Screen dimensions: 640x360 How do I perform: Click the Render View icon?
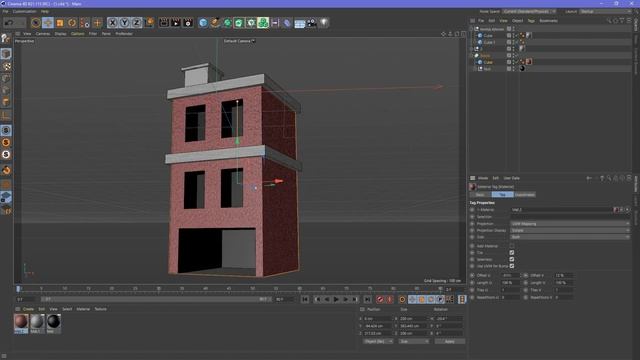[164, 22]
